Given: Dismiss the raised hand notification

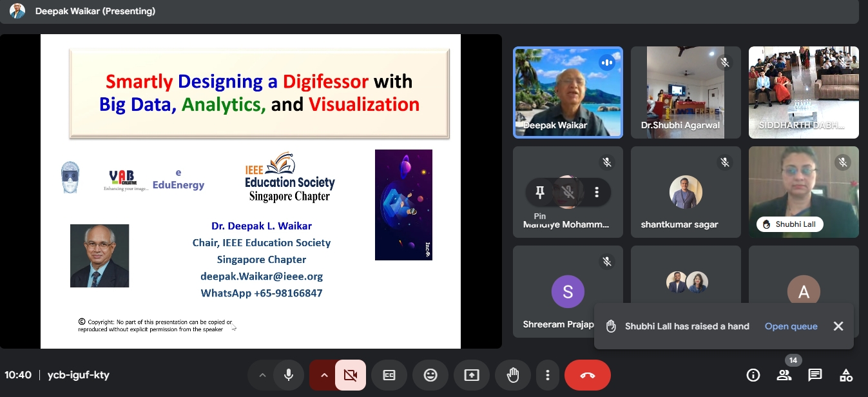Looking at the screenshot, I should click(x=838, y=326).
